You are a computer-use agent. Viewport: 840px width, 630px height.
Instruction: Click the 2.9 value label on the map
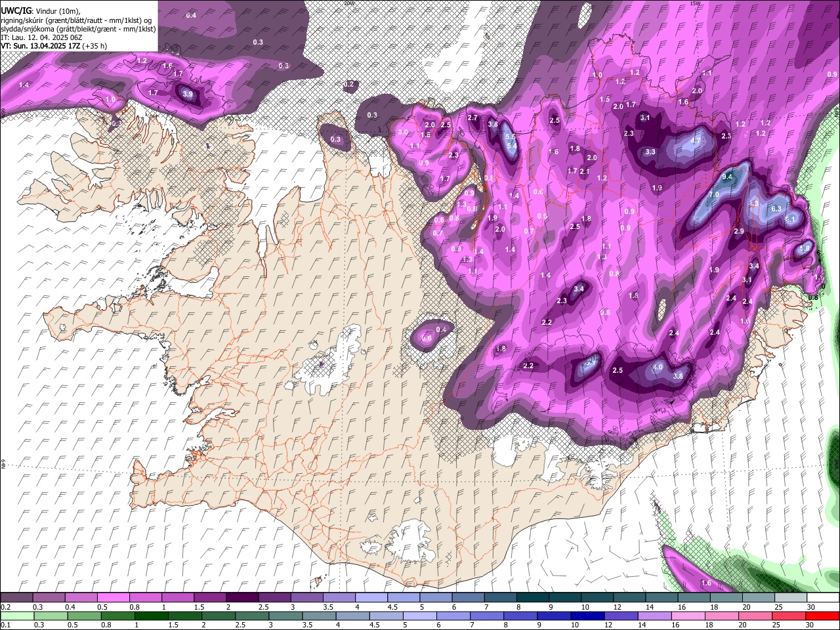pos(739,231)
